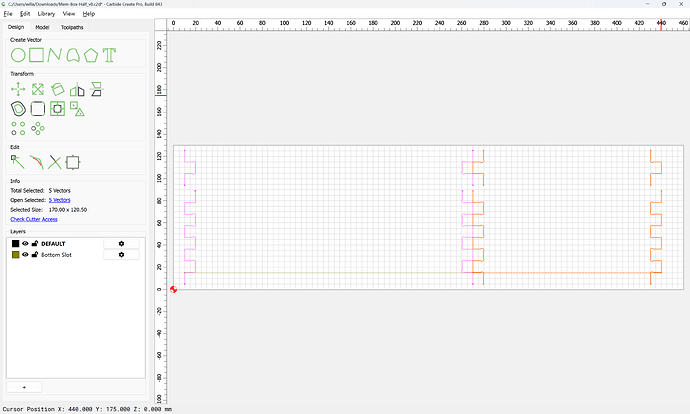Open settings gear for Bottom Slot layer
The height and width of the screenshot is (414, 690).
[x=121, y=255]
